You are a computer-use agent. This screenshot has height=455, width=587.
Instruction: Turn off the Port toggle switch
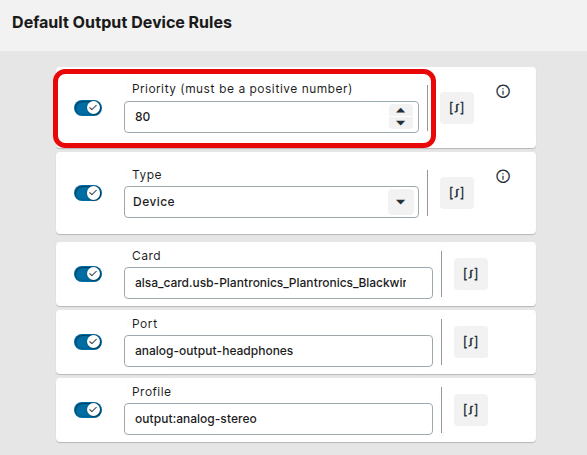pyautogui.click(x=88, y=342)
